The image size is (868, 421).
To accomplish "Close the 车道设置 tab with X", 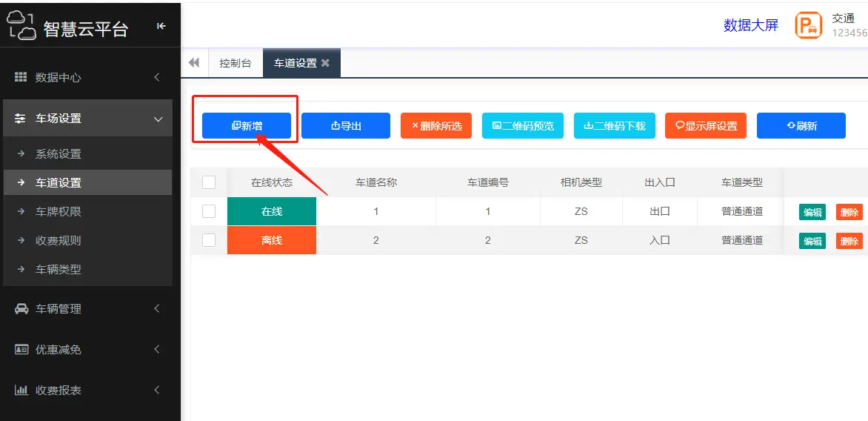I will tap(325, 63).
